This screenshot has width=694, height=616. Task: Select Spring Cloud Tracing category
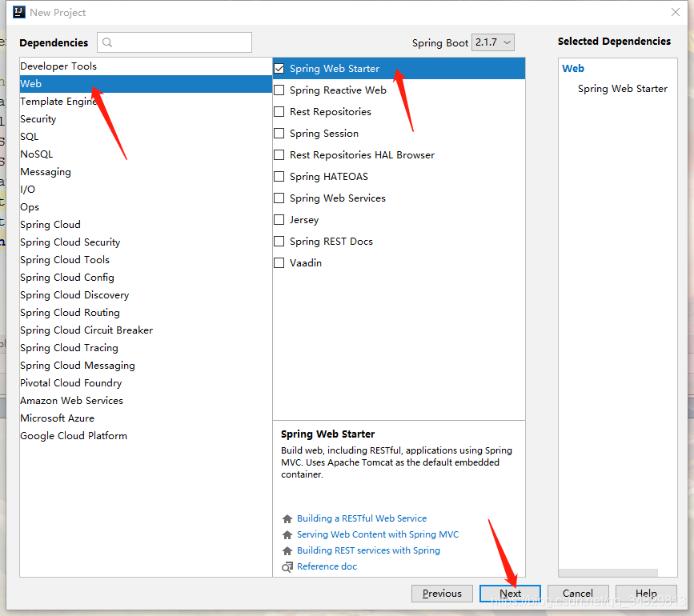(146, 348)
